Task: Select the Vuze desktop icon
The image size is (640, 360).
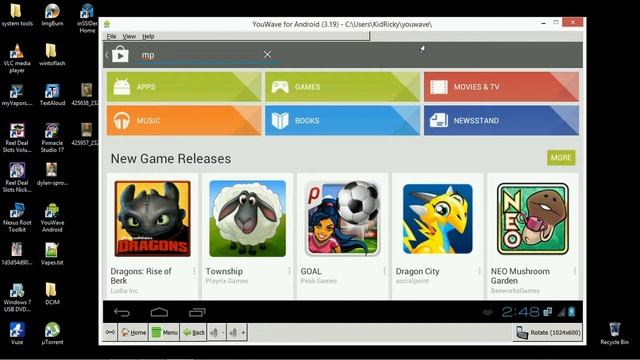Action: tap(17, 333)
